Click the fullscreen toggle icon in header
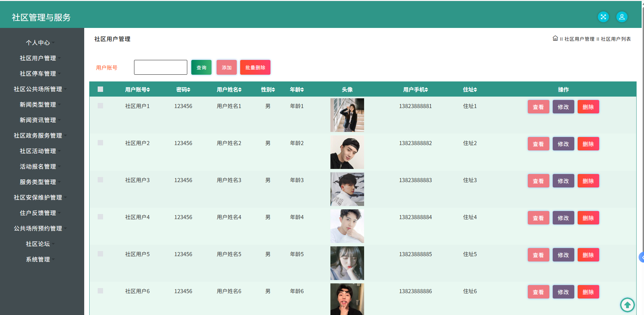 [603, 17]
